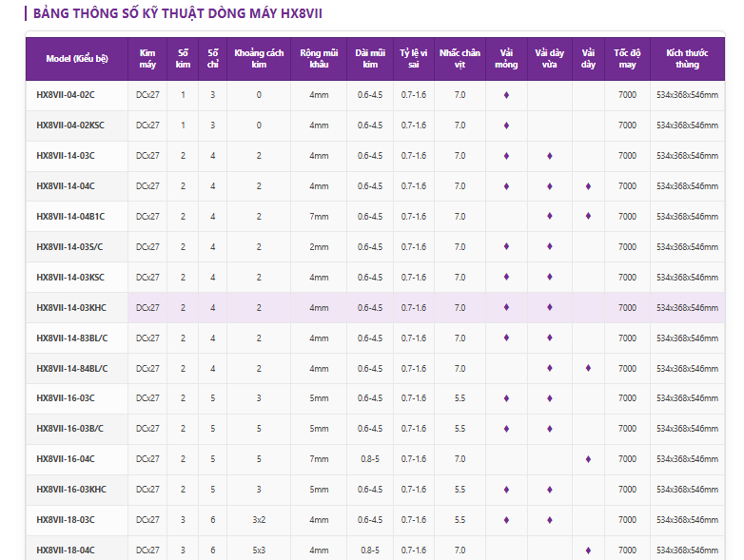Select model name HX8VII-16-04C
Screen dimensions: 744x560
click(x=66, y=458)
